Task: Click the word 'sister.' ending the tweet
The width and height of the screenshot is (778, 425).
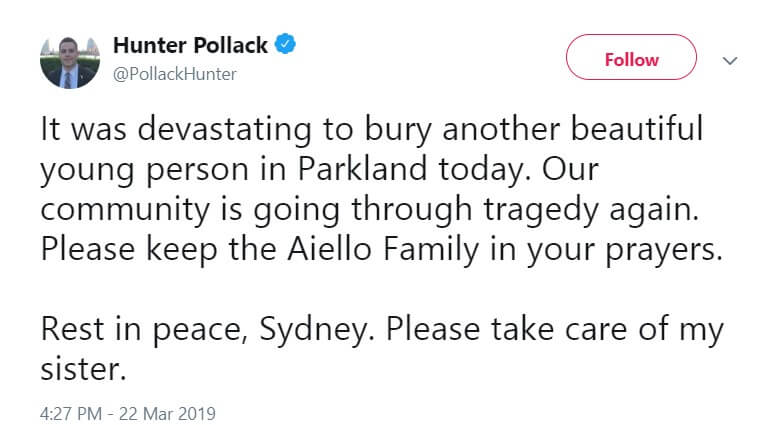Action: 85,369
